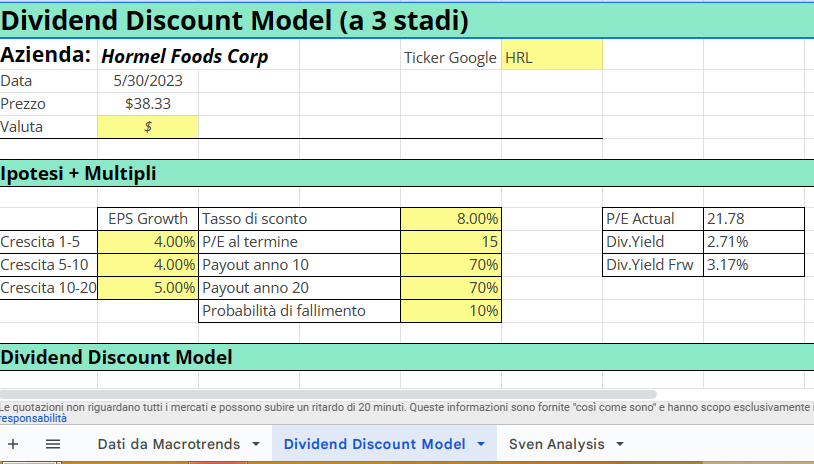Click the 'Div.Yield Frw' label cell
This screenshot has width=814, height=464.
click(x=653, y=265)
